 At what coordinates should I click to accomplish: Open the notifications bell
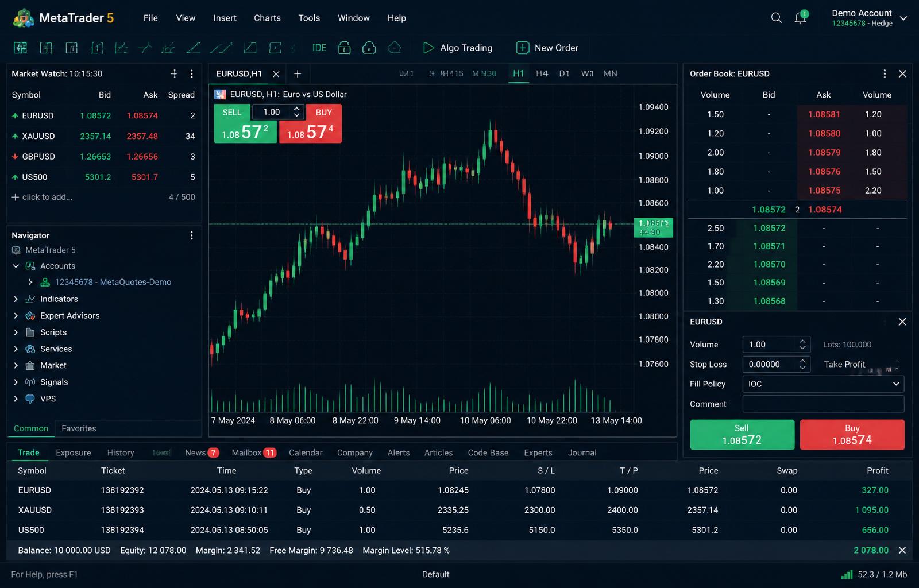[x=800, y=18]
